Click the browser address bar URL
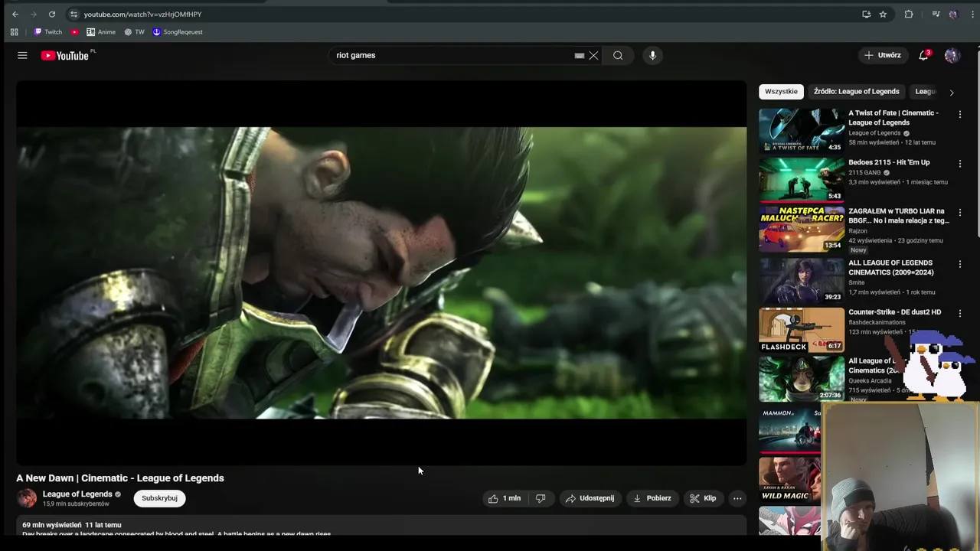The width and height of the screenshot is (980, 551). (x=142, y=14)
